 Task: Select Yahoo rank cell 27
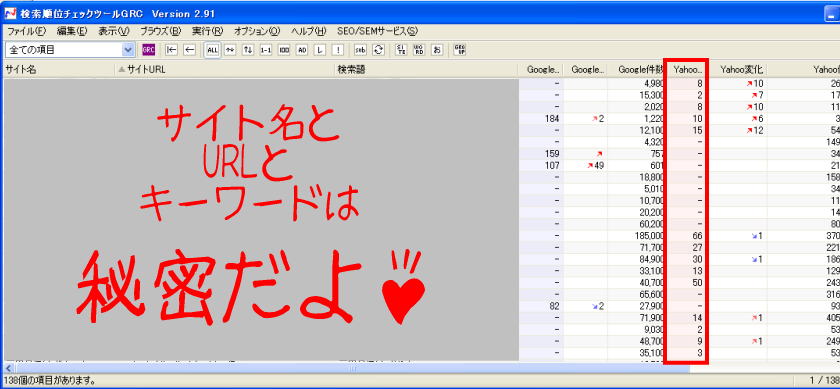pyautogui.click(x=697, y=247)
